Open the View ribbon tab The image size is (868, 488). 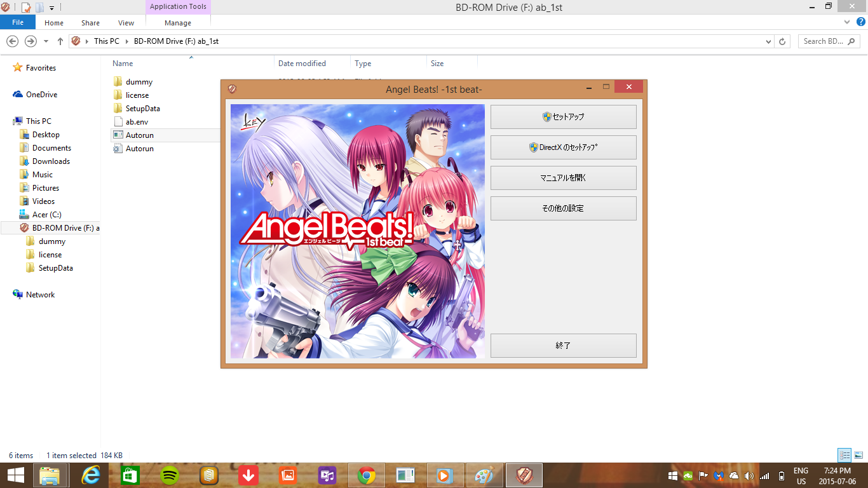[x=126, y=23]
